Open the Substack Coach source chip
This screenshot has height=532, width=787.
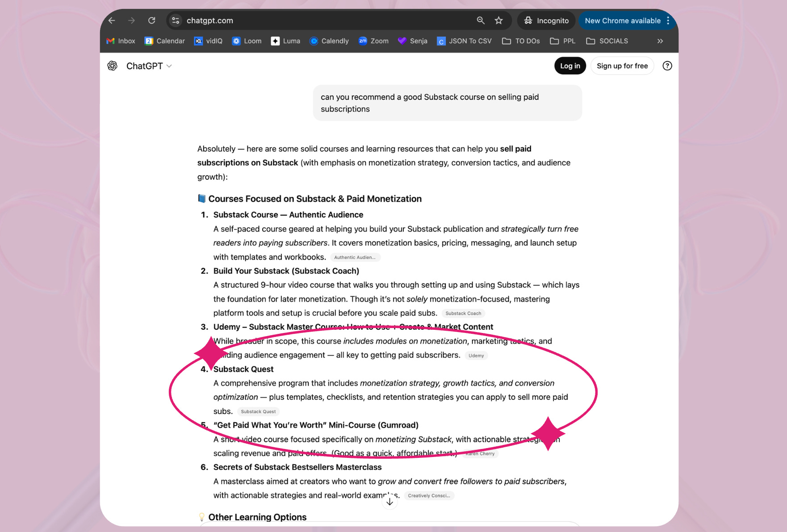click(x=463, y=313)
